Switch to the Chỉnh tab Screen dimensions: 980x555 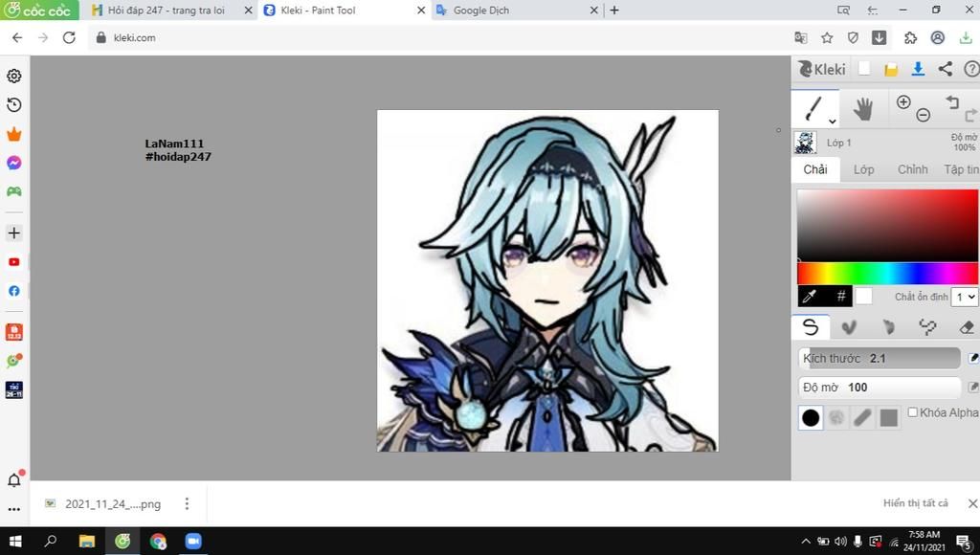click(x=912, y=169)
